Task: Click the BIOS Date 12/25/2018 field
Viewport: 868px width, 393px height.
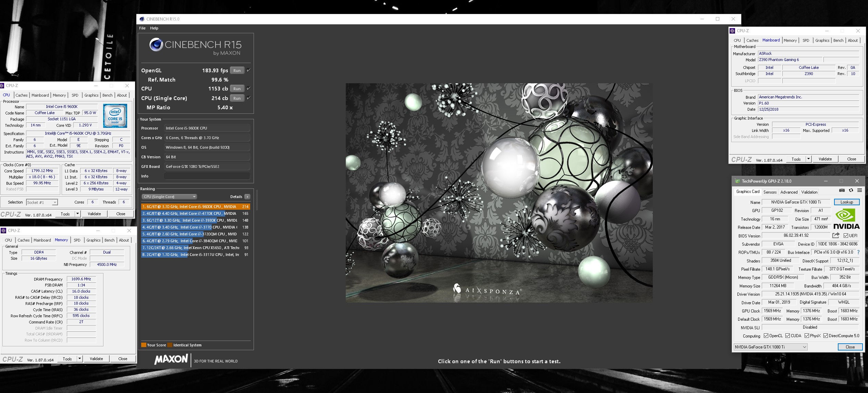Action: click(808, 110)
